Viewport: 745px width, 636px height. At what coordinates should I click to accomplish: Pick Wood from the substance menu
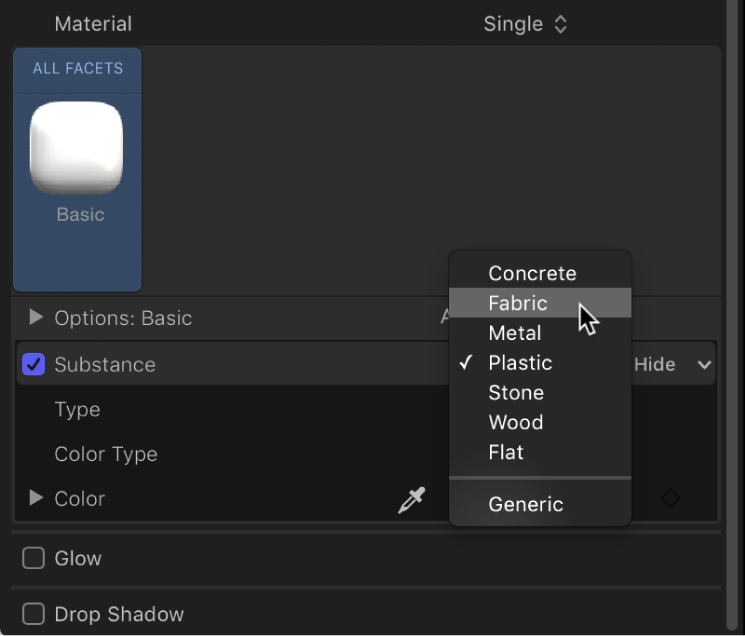(516, 422)
